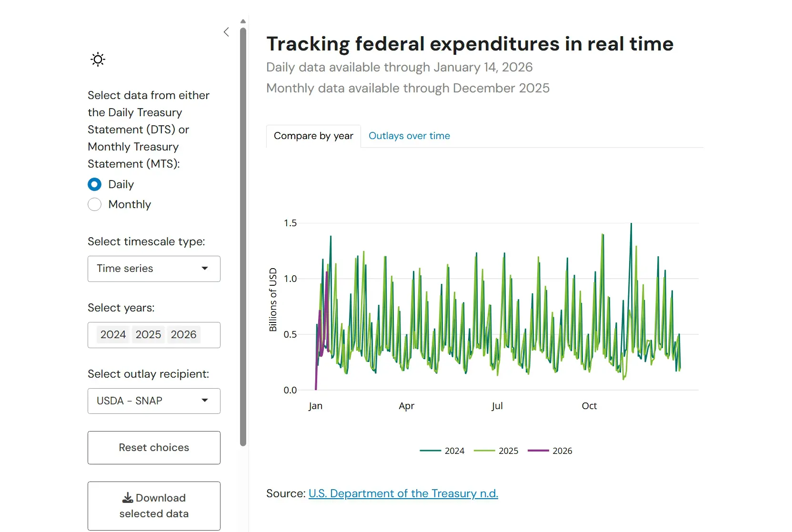Screen dimensions: 792x532
Task: Switch to the Outlays over time tab
Action: point(409,136)
